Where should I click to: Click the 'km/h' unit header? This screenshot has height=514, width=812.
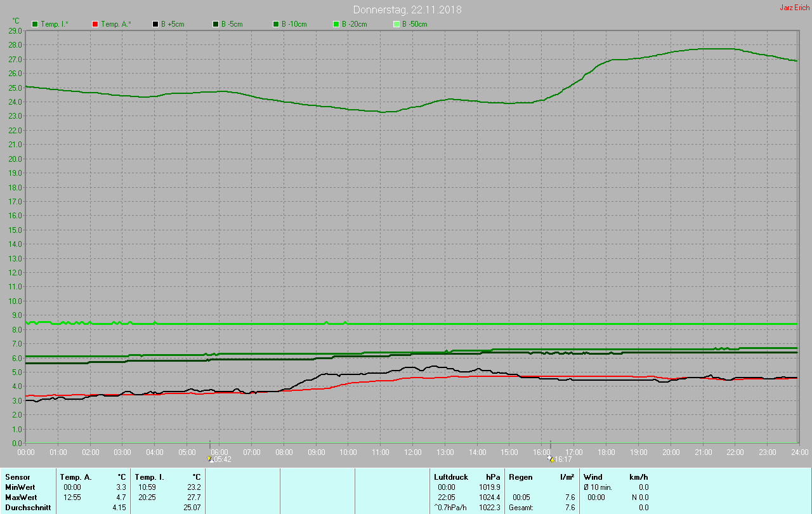click(638, 477)
